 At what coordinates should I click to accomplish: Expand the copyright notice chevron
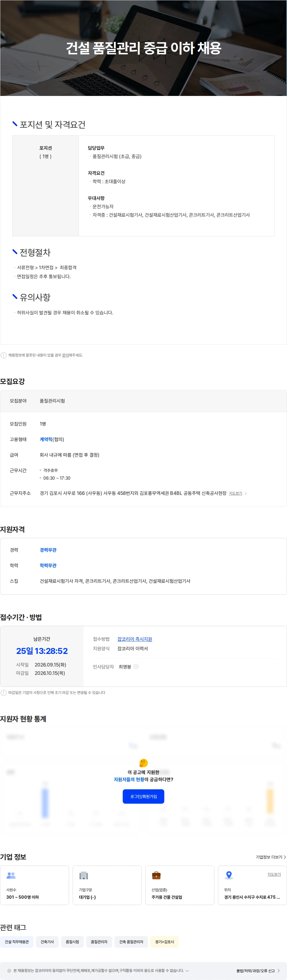point(187,970)
